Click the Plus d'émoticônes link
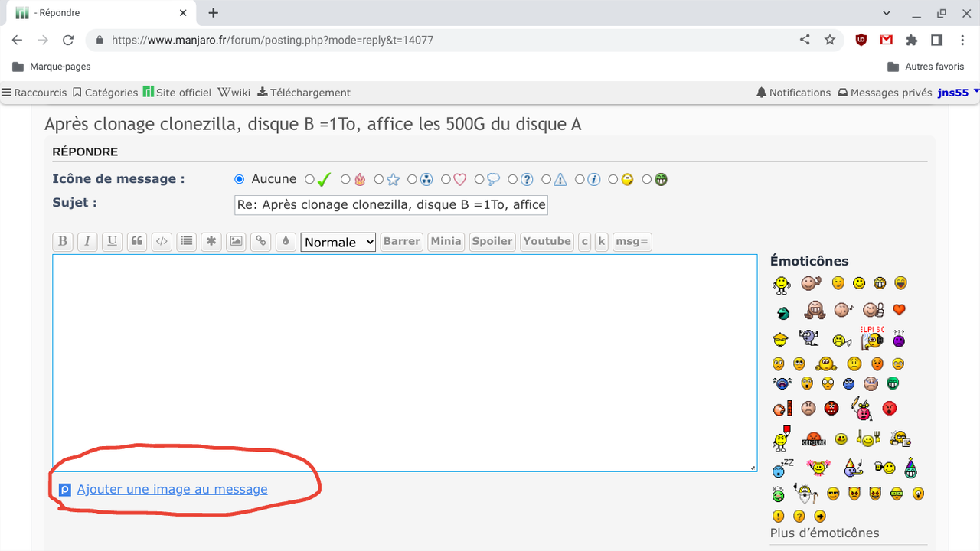 pos(825,533)
